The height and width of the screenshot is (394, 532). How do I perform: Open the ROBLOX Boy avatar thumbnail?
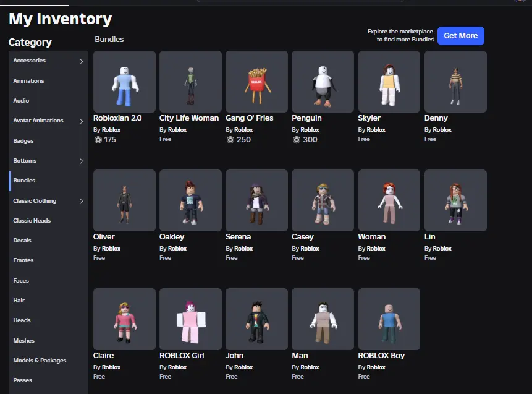click(389, 319)
